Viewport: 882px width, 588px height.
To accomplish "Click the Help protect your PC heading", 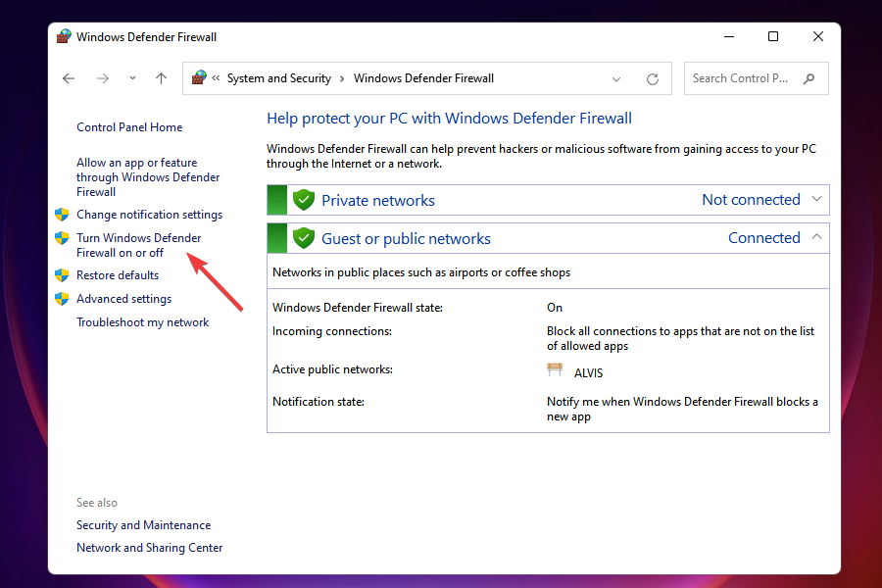I will (x=449, y=119).
